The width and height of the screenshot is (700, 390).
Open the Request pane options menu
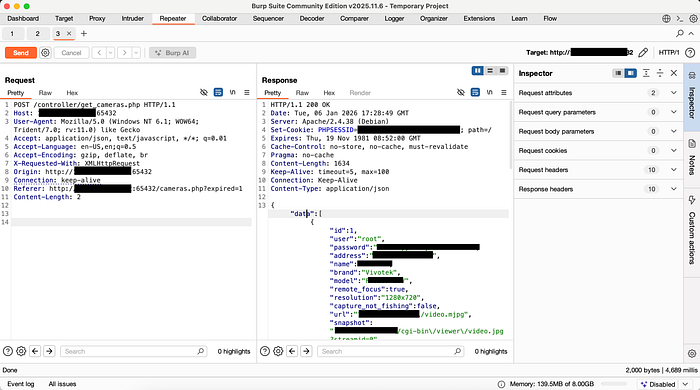tap(246, 92)
